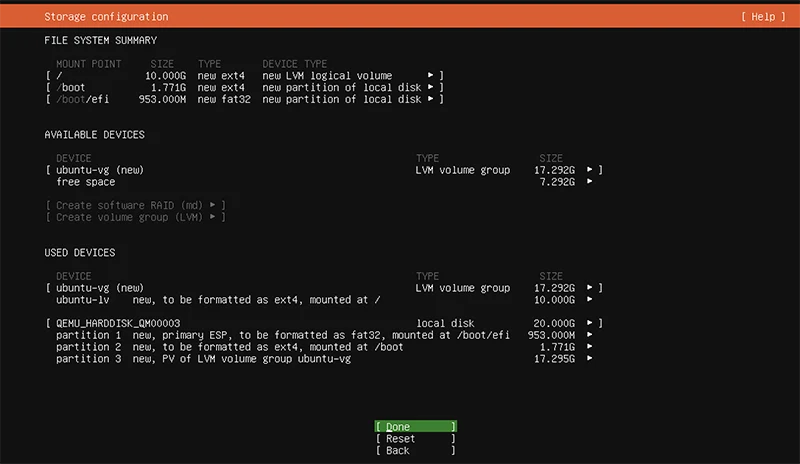
Task: Select the Reset button
Action: click(415, 438)
